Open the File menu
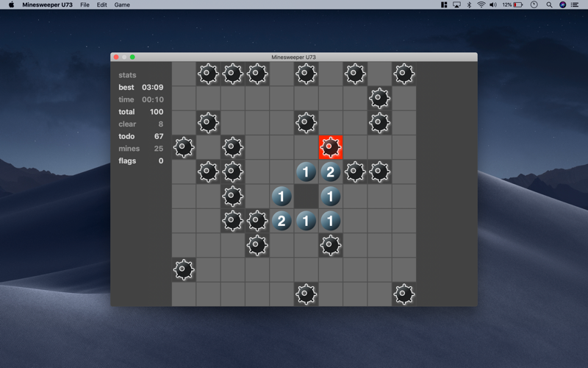 pos(85,5)
